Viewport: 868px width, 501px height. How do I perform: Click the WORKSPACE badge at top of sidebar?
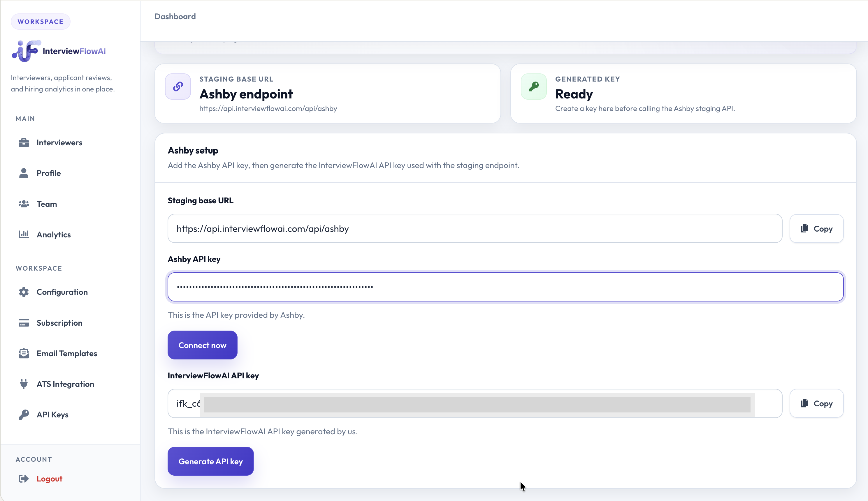(41, 21)
